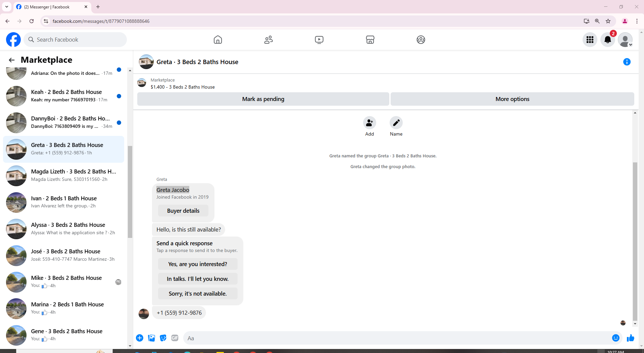Click phone number +1 (559) 912-9876 message
The width and height of the screenshot is (644, 353).
pyautogui.click(x=179, y=313)
